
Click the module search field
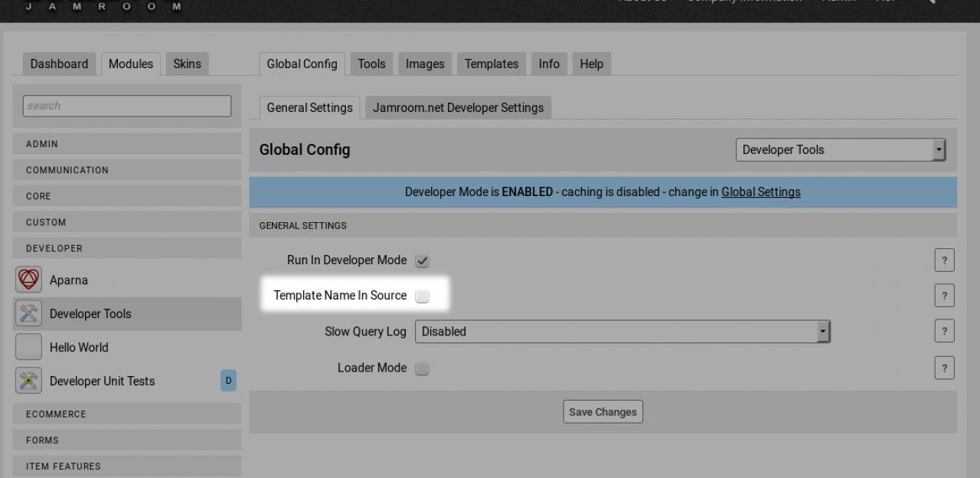(126, 106)
